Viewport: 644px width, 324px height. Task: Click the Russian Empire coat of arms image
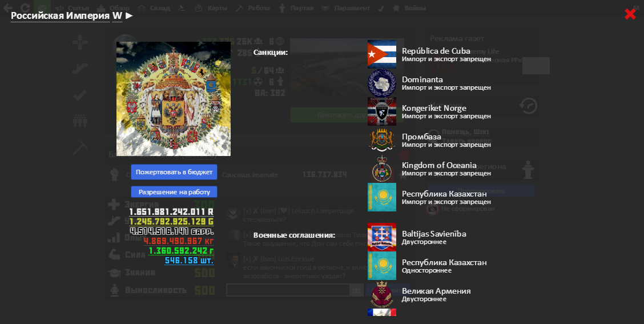174,99
